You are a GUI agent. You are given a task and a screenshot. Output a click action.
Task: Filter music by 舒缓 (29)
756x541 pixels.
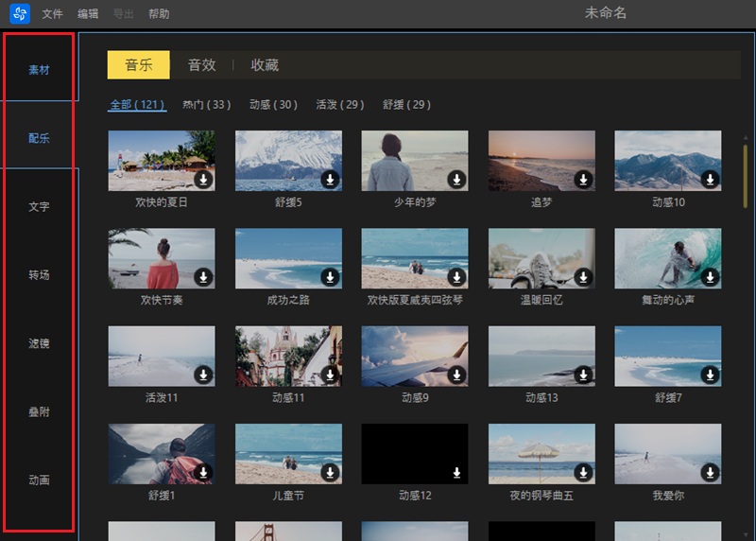[406, 105]
